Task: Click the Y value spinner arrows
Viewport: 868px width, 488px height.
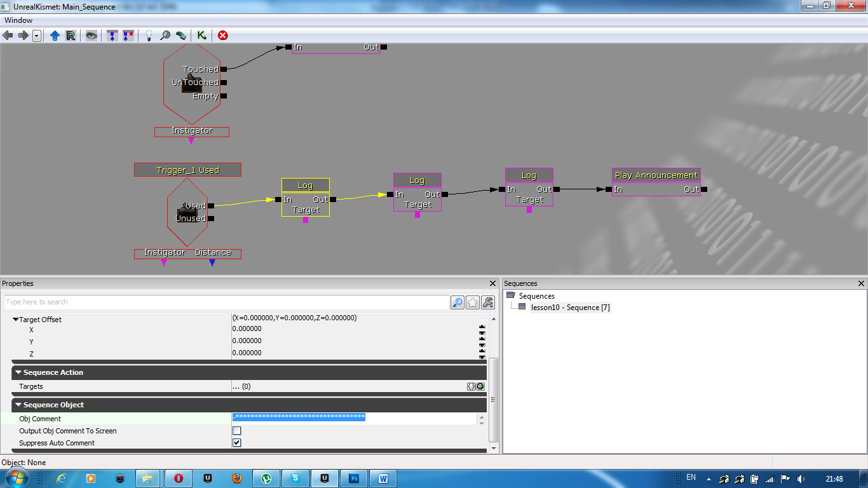Action: (482, 341)
